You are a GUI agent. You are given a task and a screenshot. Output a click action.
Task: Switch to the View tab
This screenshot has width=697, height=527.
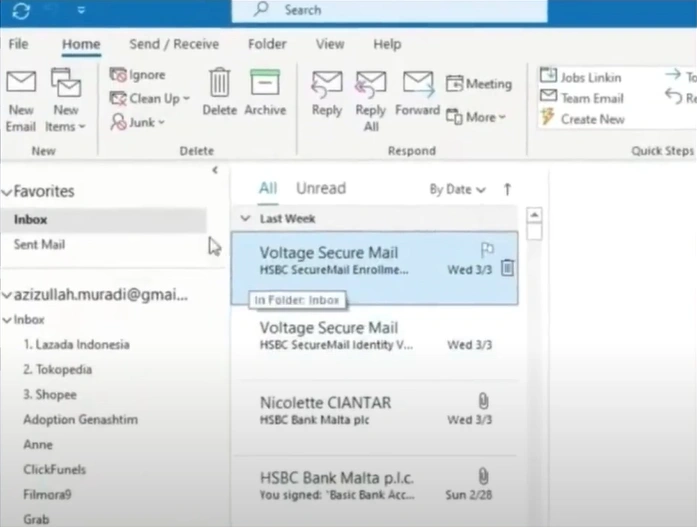tap(330, 44)
